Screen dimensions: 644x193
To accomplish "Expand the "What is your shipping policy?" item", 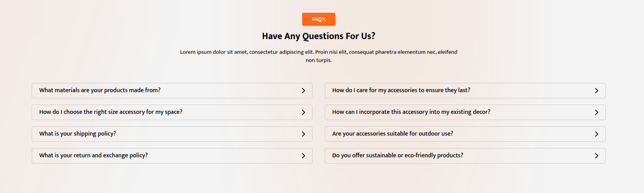I will [77, 134].
